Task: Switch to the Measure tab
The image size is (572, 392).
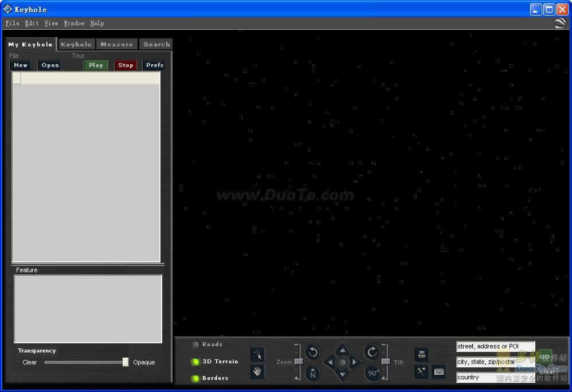Action: pyautogui.click(x=117, y=45)
